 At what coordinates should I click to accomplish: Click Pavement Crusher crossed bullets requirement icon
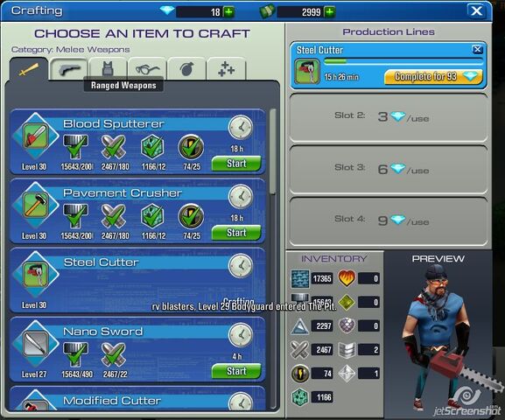[x=114, y=216]
